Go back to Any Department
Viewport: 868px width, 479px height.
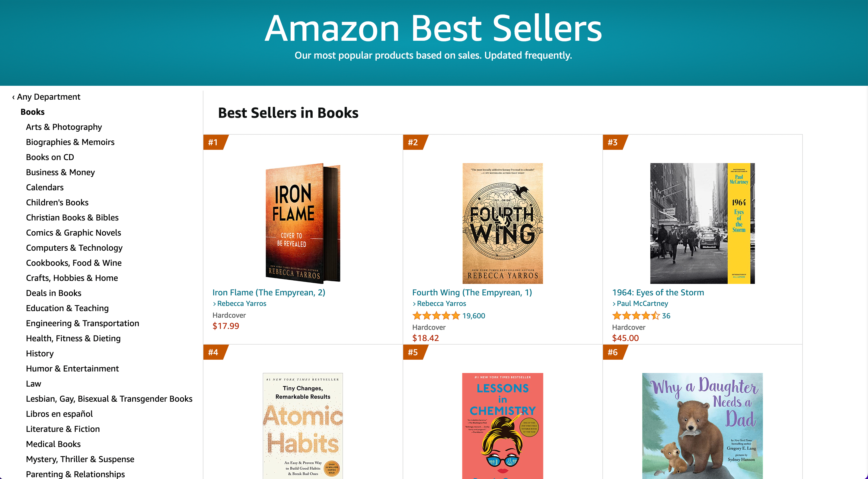click(46, 97)
